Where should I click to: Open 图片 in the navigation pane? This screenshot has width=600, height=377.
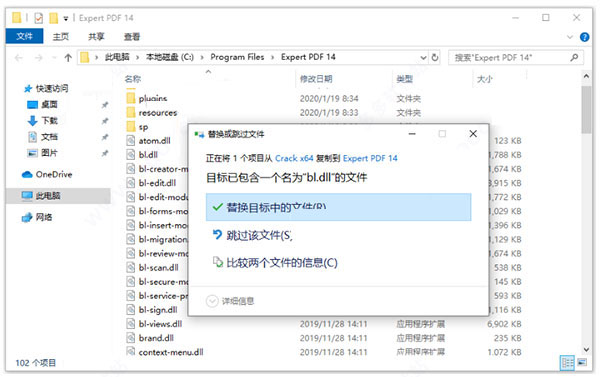(49, 153)
